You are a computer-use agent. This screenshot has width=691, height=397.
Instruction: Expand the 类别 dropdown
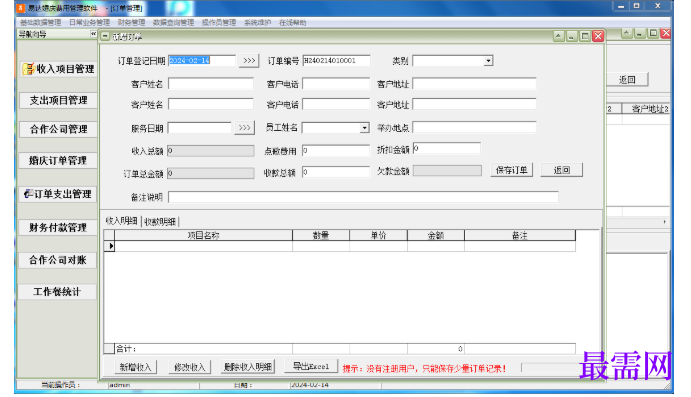pyautogui.click(x=488, y=61)
